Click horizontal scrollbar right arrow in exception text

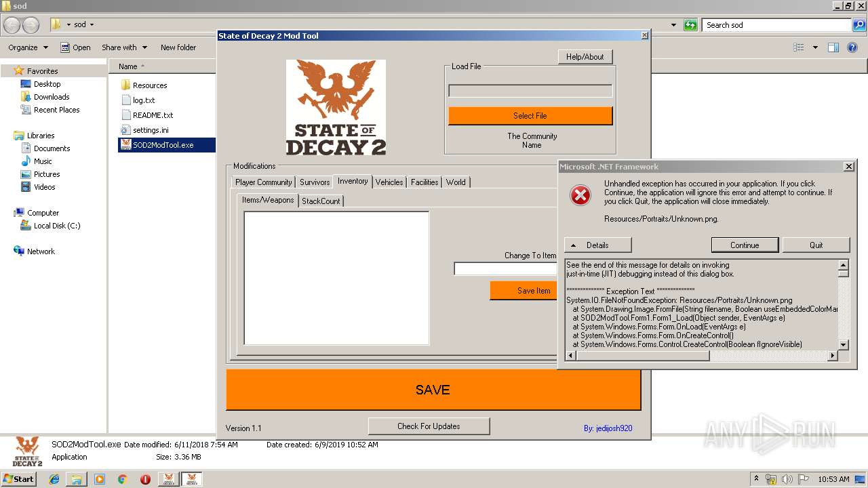coord(833,356)
